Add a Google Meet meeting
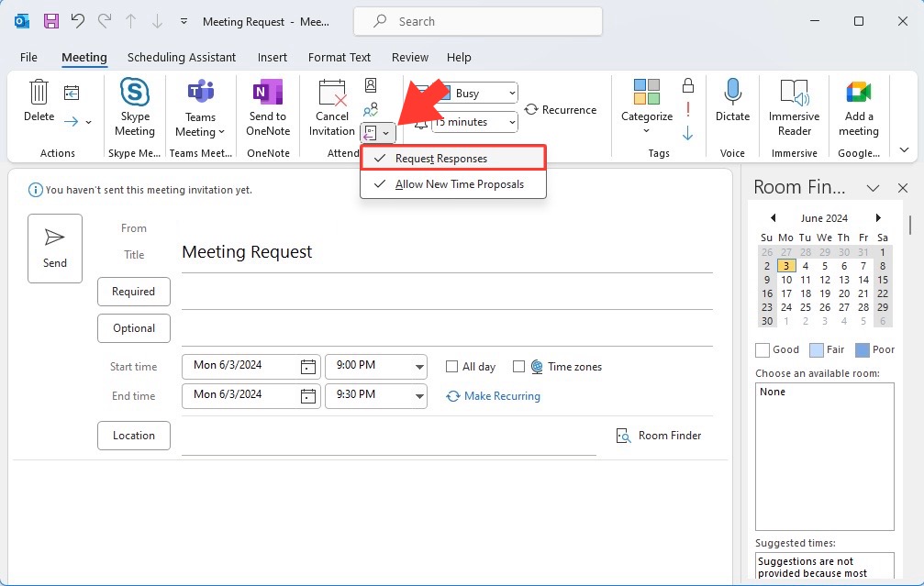The image size is (924, 586). tap(859, 108)
